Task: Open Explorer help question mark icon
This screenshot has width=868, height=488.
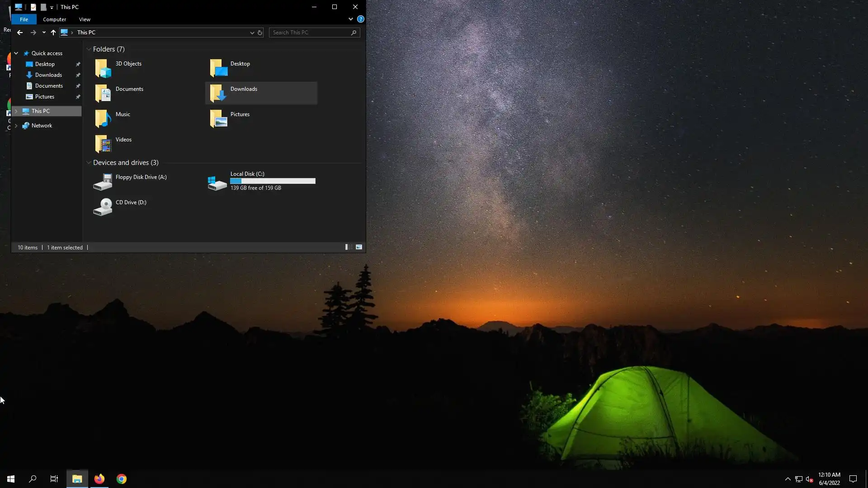Action: (x=360, y=19)
